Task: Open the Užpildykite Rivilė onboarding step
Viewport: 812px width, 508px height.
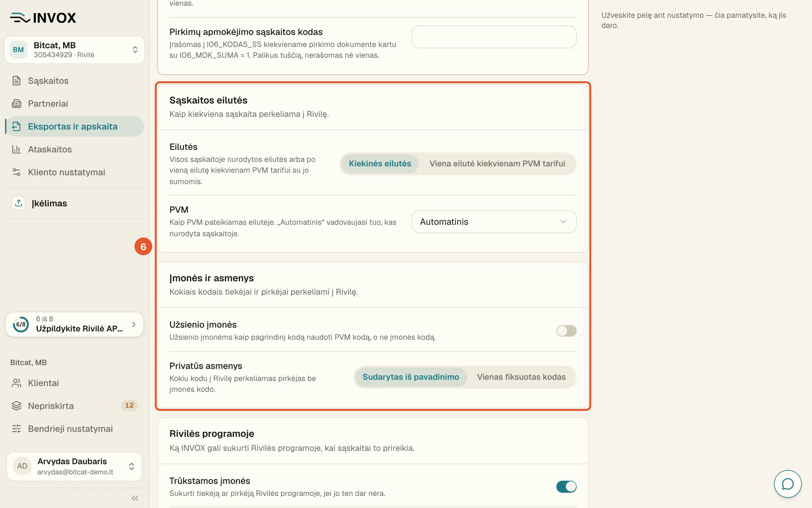Action: pyautogui.click(x=75, y=324)
